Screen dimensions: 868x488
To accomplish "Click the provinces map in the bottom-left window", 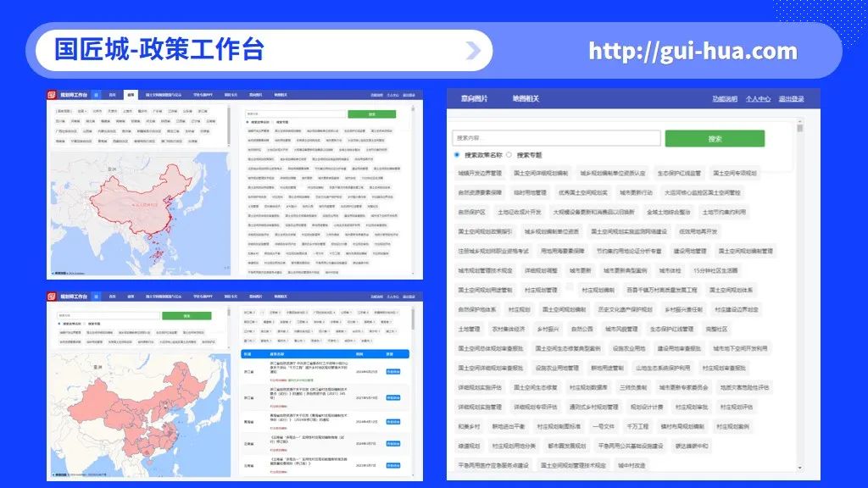I will [x=140, y=414].
